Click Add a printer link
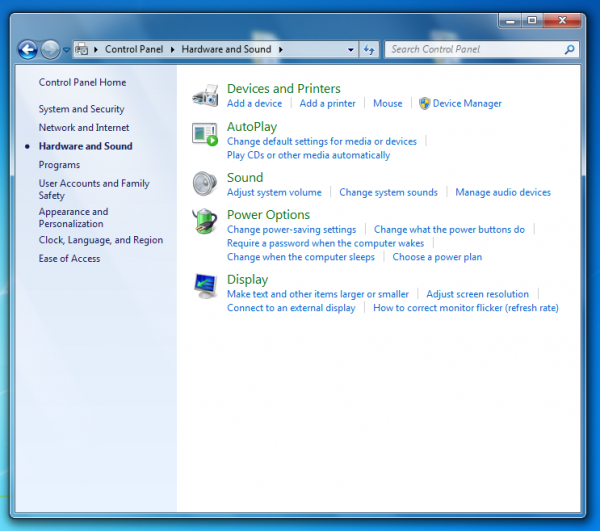The height and width of the screenshot is (531, 600). point(328,104)
